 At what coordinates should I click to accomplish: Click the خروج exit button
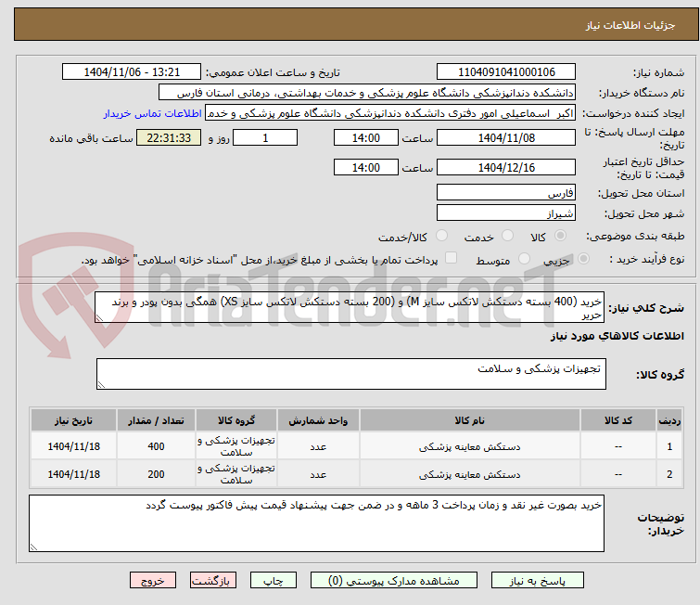pyautogui.click(x=153, y=581)
